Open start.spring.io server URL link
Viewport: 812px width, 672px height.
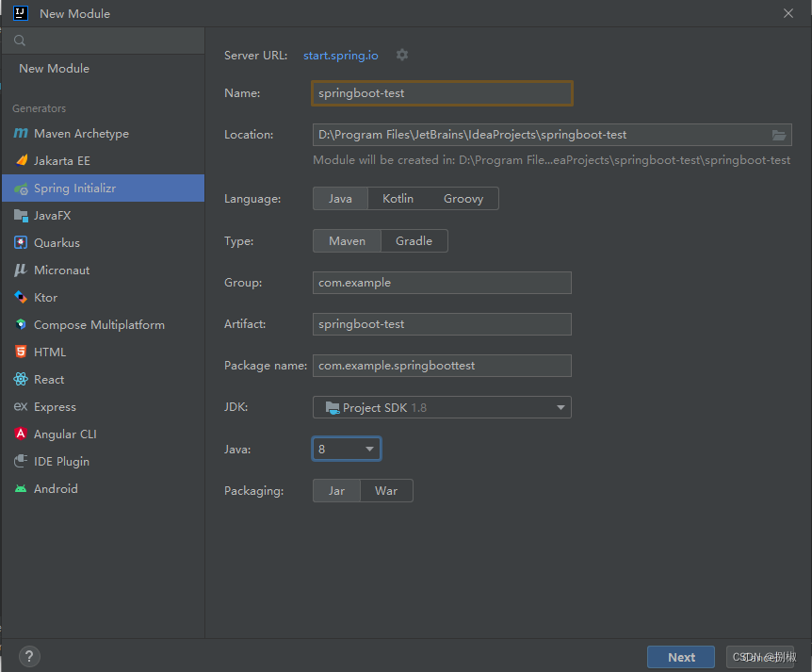(341, 56)
